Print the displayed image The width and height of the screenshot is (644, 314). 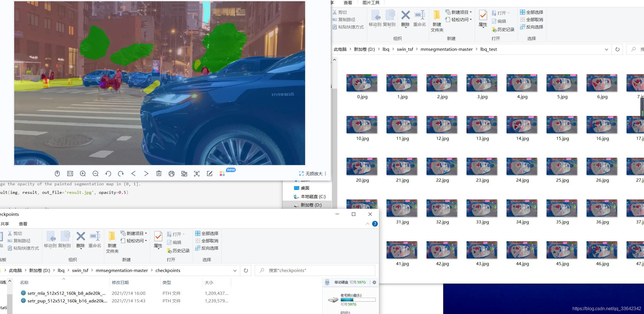click(172, 174)
